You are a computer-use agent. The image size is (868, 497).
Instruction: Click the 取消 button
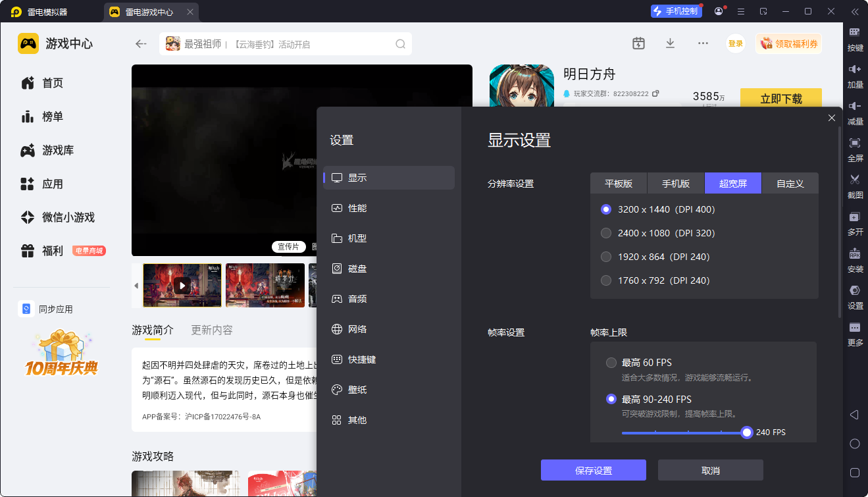(711, 470)
